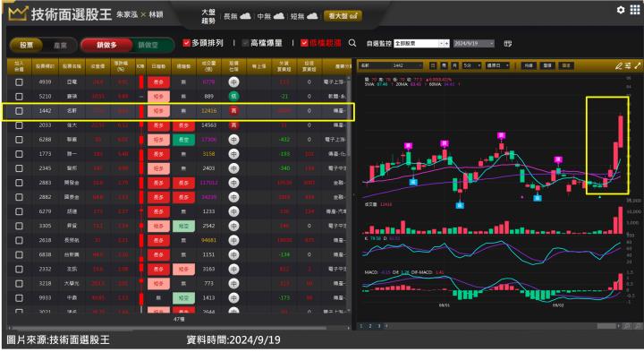Click K-line bar in row 2618
The width and height of the screenshot is (644, 352).
[x=141, y=240]
